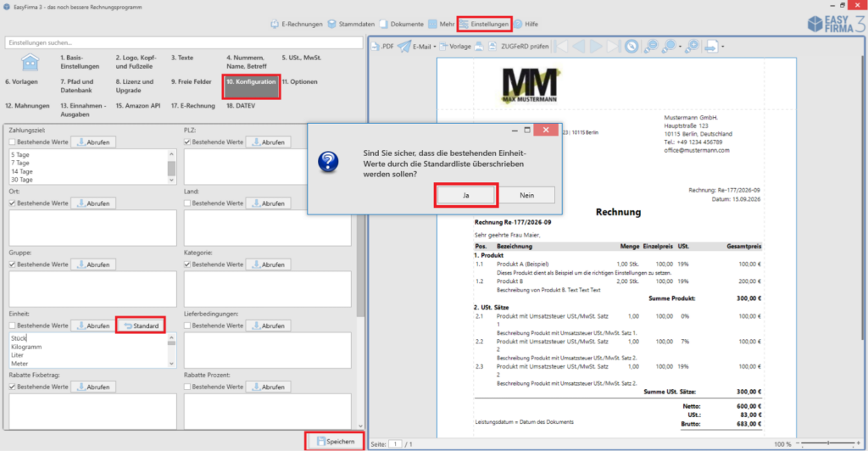Open the Vorlage template icon in preview toolbar
The height and width of the screenshot is (451, 868).
(x=455, y=47)
